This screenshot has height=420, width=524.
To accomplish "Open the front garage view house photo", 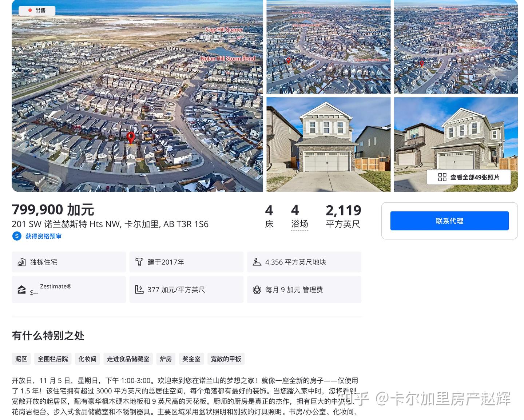I will click(329, 144).
